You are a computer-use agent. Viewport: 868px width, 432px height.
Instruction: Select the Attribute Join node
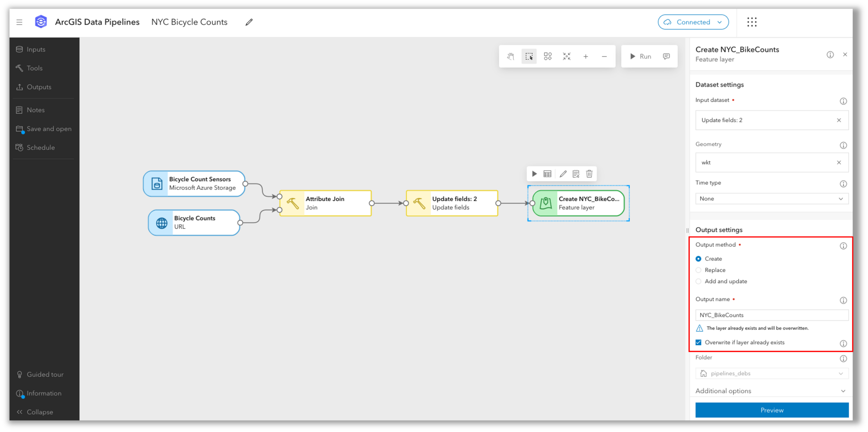tap(325, 203)
